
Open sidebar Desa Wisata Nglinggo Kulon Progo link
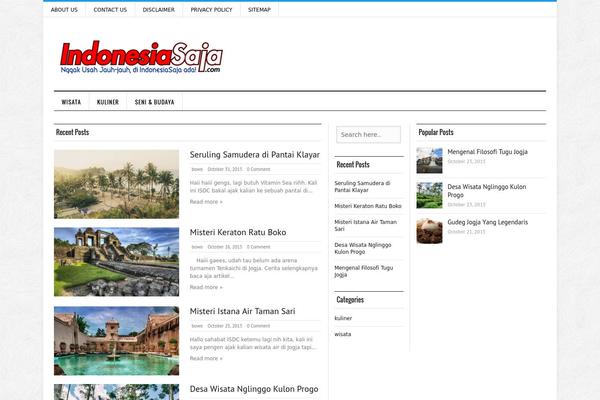point(362,248)
